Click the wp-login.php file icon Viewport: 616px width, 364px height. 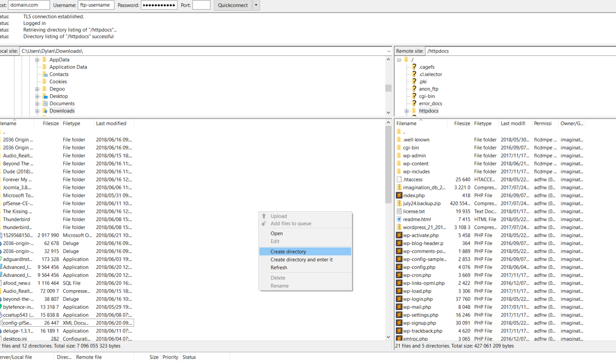tap(399, 299)
